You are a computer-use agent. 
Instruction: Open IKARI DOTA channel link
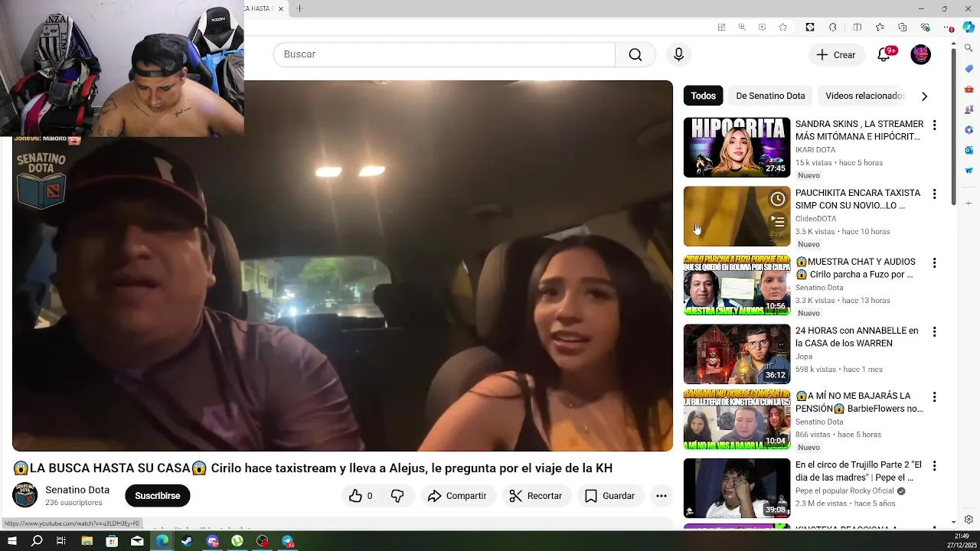click(815, 150)
